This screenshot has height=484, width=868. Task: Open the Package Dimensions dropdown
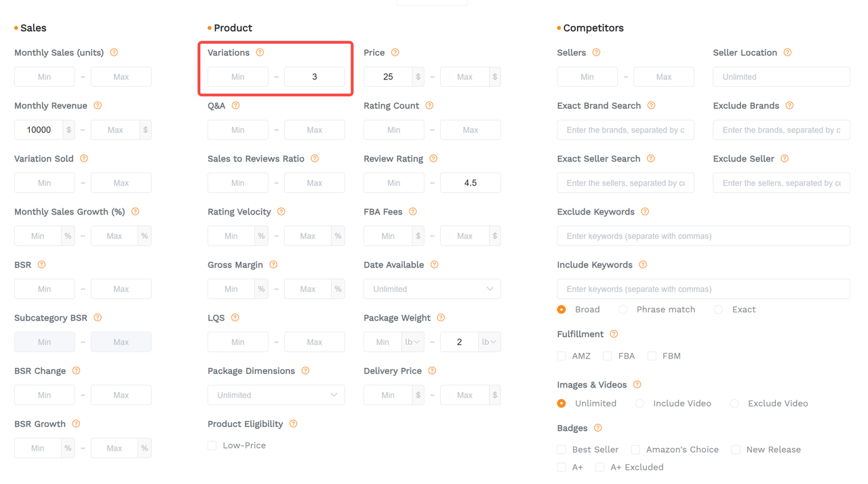tap(276, 394)
